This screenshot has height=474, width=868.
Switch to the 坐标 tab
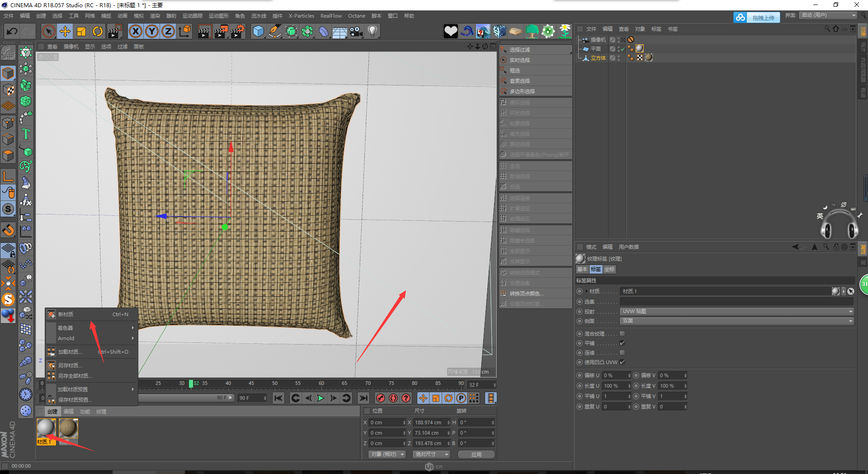(x=609, y=269)
